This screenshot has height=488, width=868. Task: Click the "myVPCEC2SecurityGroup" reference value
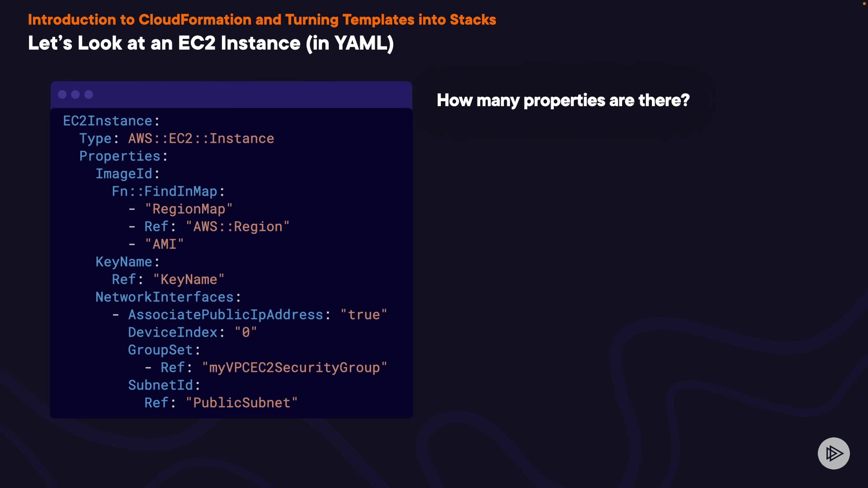point(294,368)
